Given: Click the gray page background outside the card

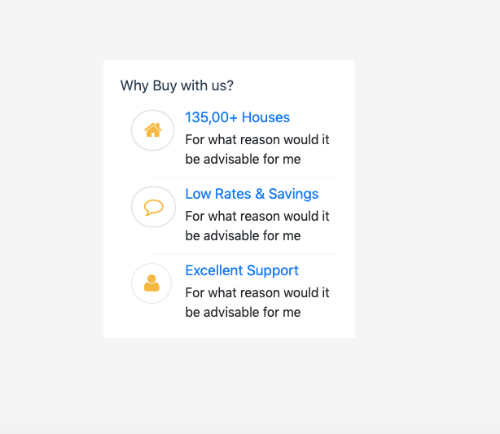Looking at the screenshot, I should click(x=427, y=200).
